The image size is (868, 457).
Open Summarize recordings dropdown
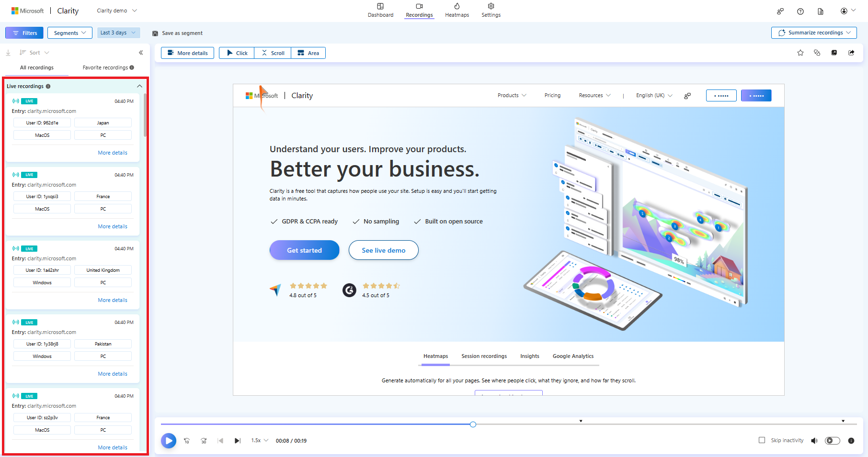pyautogui.click(x=814, y=33)
